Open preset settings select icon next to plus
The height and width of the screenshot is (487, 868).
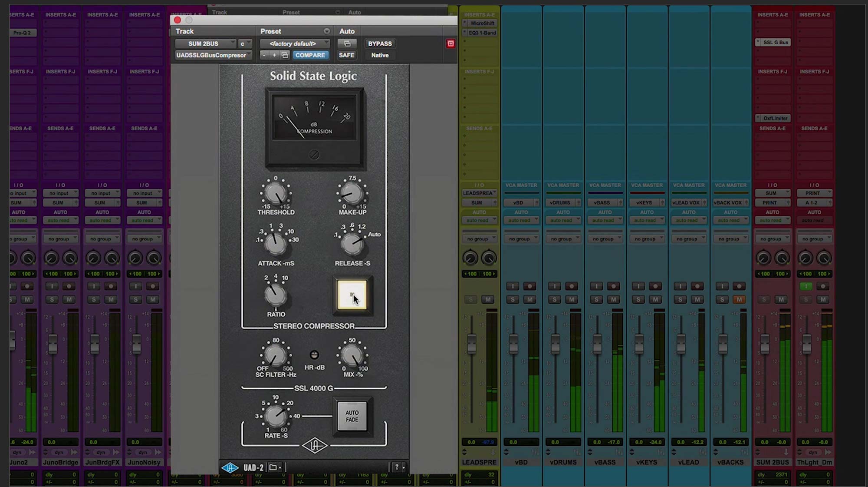(285, 55)
